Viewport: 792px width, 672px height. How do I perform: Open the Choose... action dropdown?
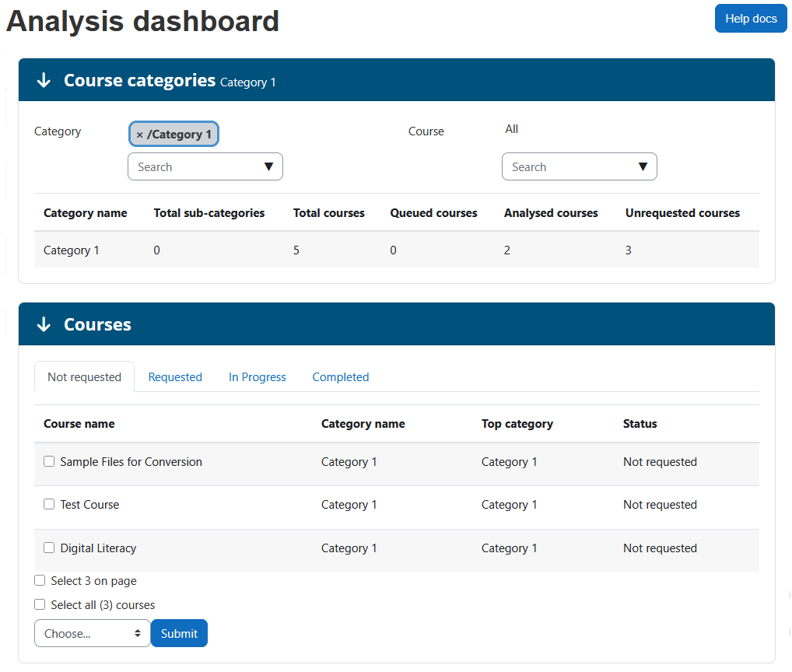point(92,633)
